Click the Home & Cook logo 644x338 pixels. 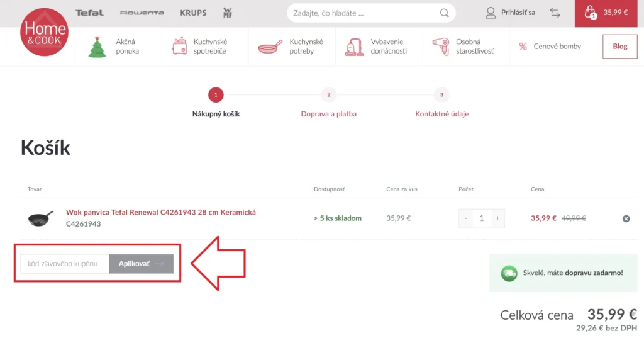(43, 32)
